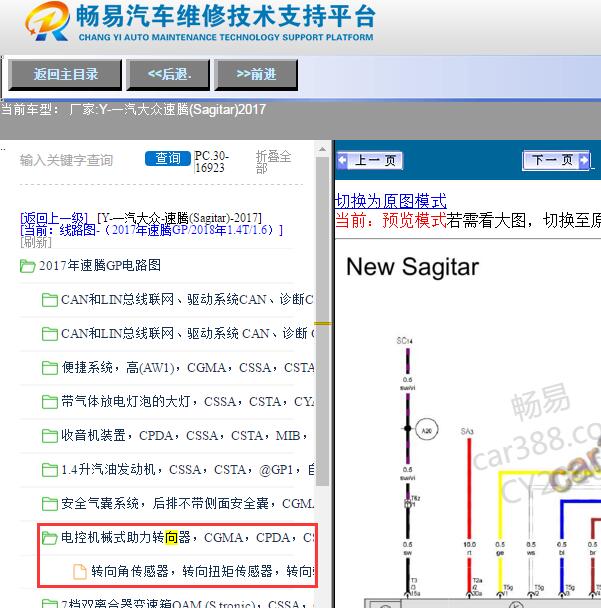Go to previous page with 上一页
This screenshot has height=608, width=601.
click(x=370, y=160)
